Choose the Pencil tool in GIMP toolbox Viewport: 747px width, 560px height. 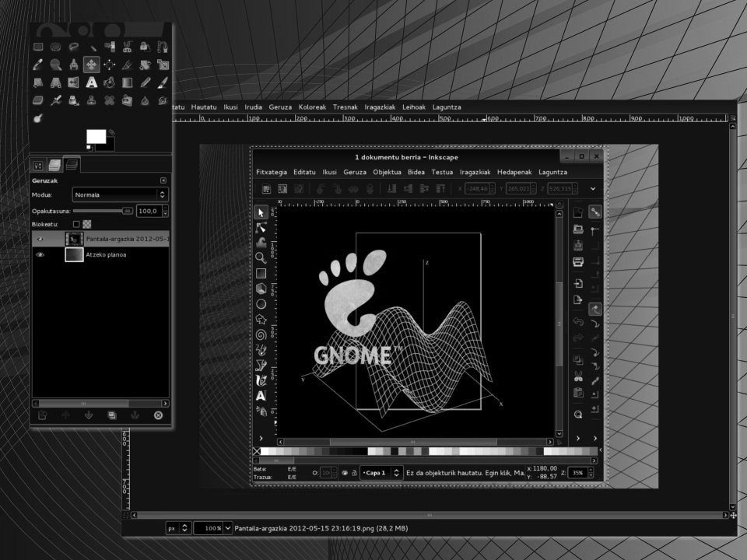coord(145,82)
